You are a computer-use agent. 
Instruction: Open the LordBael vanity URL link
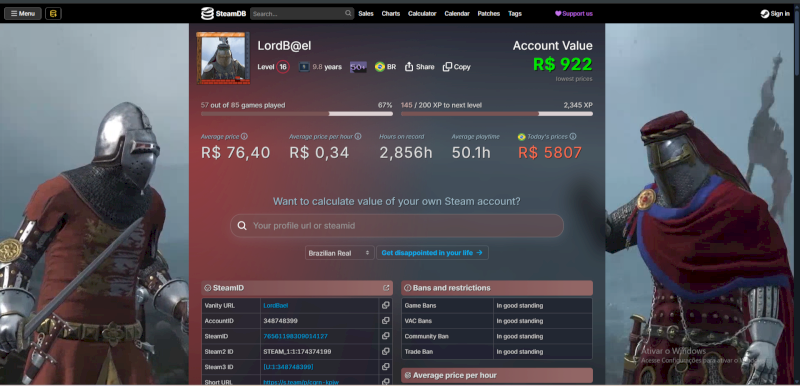pyautogui.click(x=276, y=305)
